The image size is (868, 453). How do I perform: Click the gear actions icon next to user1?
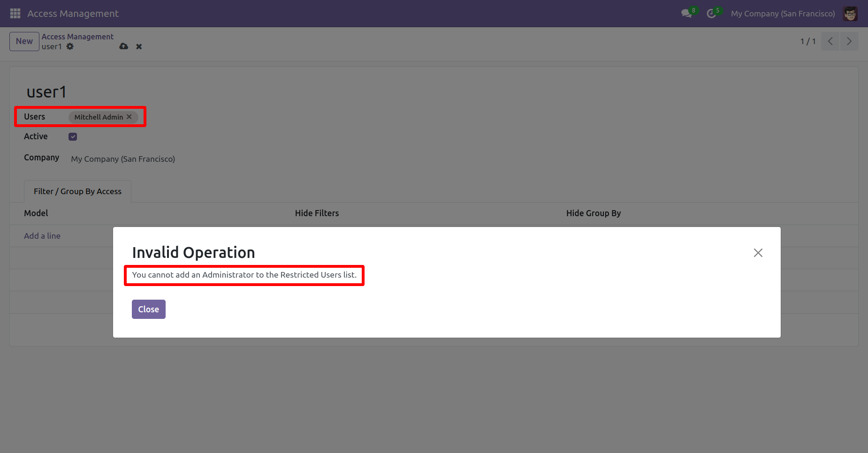click(x=70, y=46)
